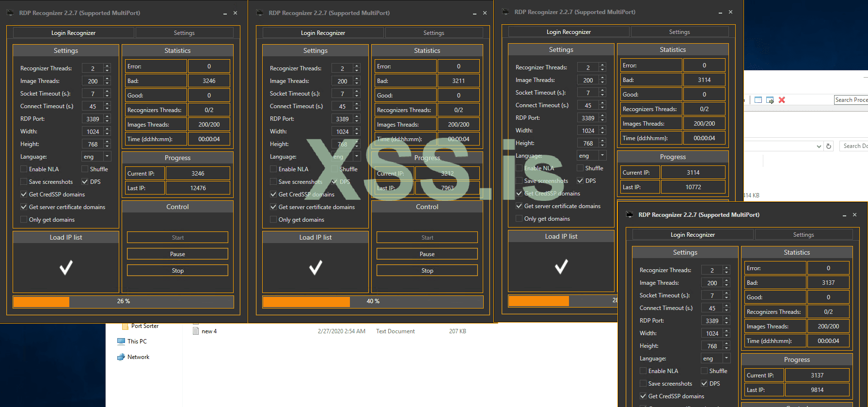The image size is (868, 407).
Task: Uncheck DPS in the 26 % window
Action: tap(85, 182)
